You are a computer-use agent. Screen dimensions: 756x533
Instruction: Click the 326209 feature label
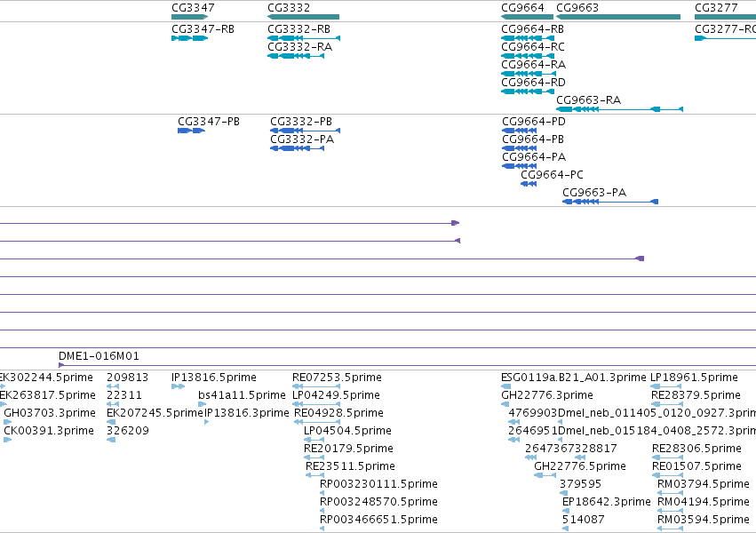pos(128,431)
